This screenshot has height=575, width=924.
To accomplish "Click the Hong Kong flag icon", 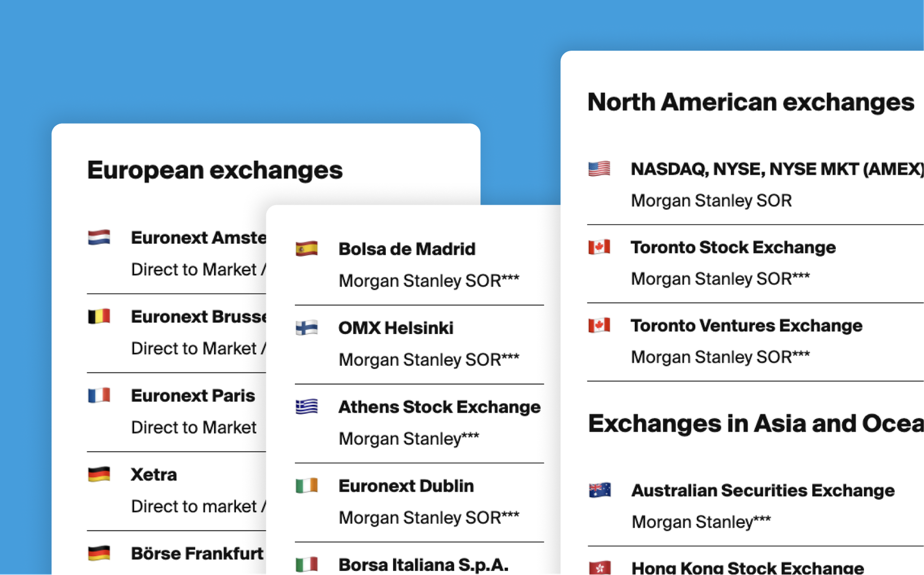I will click(600, 568).
